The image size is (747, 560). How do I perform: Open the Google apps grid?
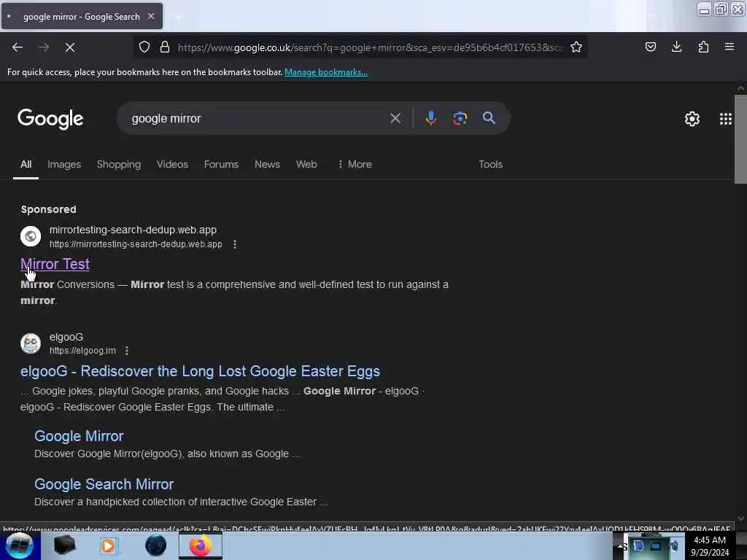726,119
